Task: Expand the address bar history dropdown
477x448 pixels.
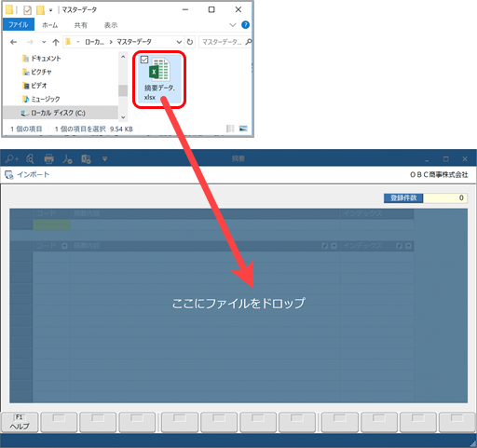Action: [179, 42]
